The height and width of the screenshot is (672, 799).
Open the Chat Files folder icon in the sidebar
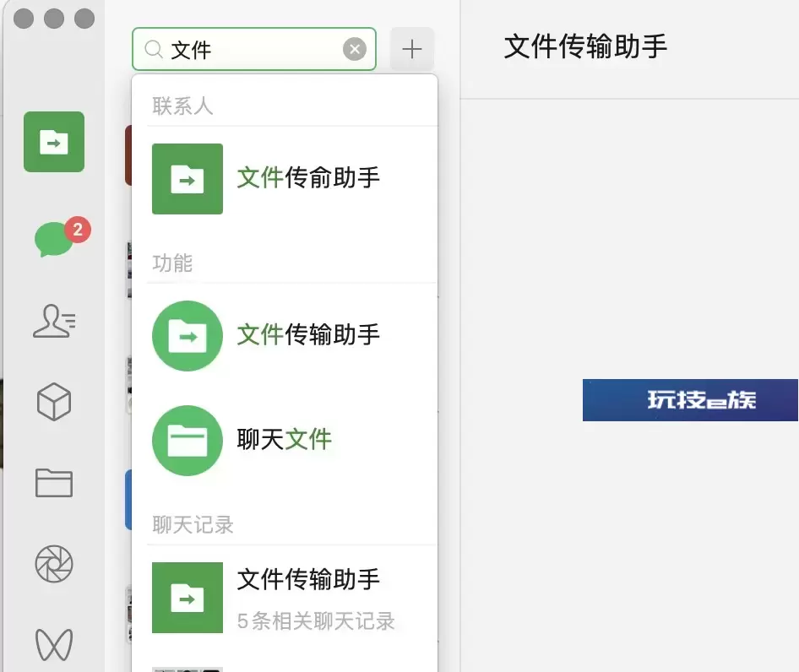click(54, 483)
